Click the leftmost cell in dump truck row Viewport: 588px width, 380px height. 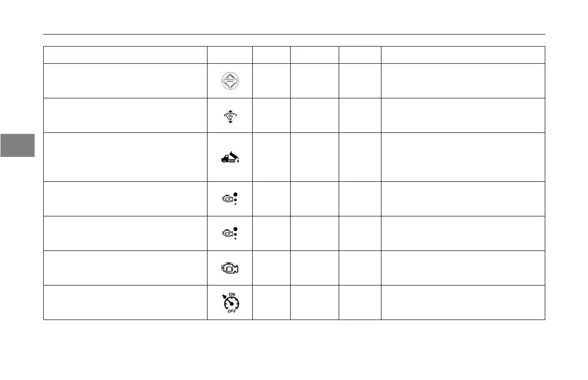click(125, 157)
